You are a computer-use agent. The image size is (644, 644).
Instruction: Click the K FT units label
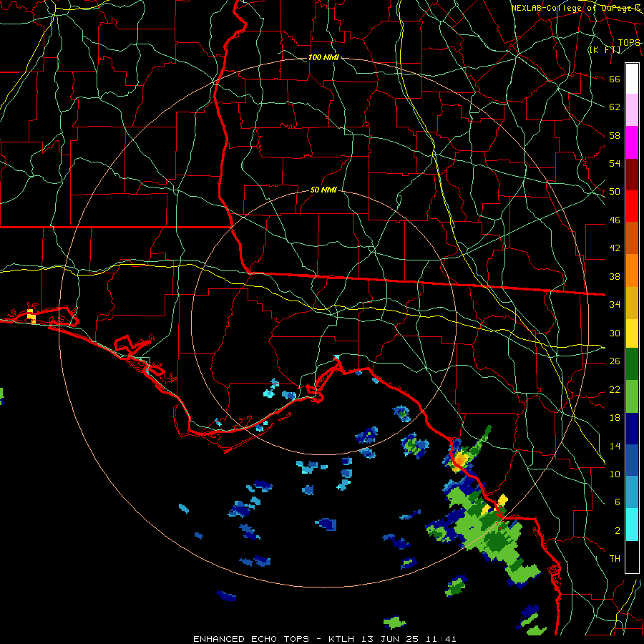[x=605, y=50]
